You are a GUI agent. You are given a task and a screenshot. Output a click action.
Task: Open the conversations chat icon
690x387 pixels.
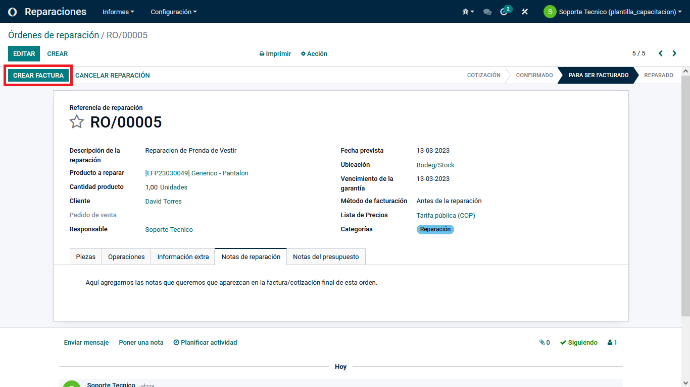[x=487, y=12]
